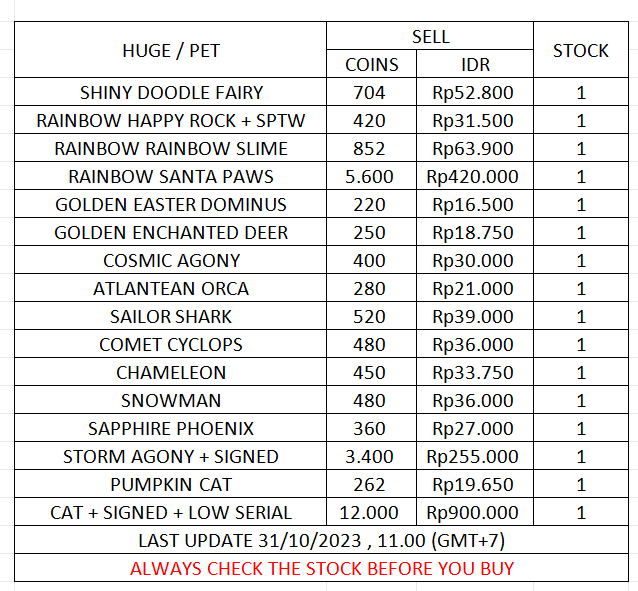The height and width of the screenshot is (591, 638).
Task: Select the RAINBOW SANTA PAWS name cell
Action: 171,177
